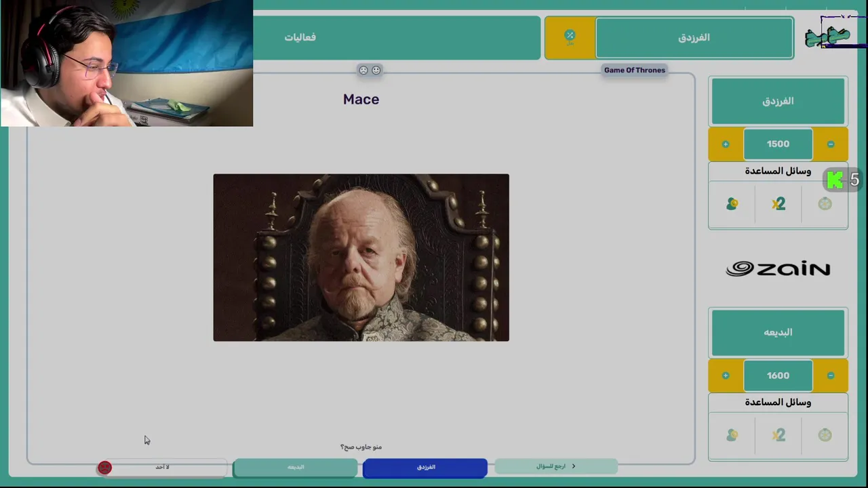Image resolution: width=868 pixels, height=488 pixels.
Task: Click the 1600 score field
Action: tap(778, 375)
